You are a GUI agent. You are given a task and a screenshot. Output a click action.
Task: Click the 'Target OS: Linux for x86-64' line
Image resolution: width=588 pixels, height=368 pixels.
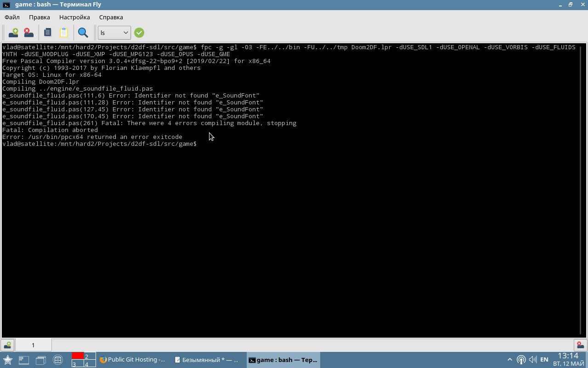coord(52,75)
